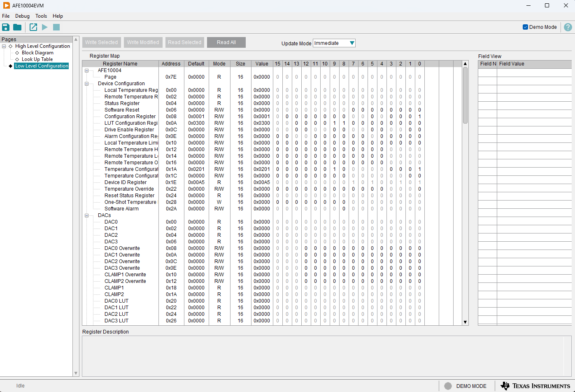Click the register map vertical scrollbar thumb

(465, 95)
